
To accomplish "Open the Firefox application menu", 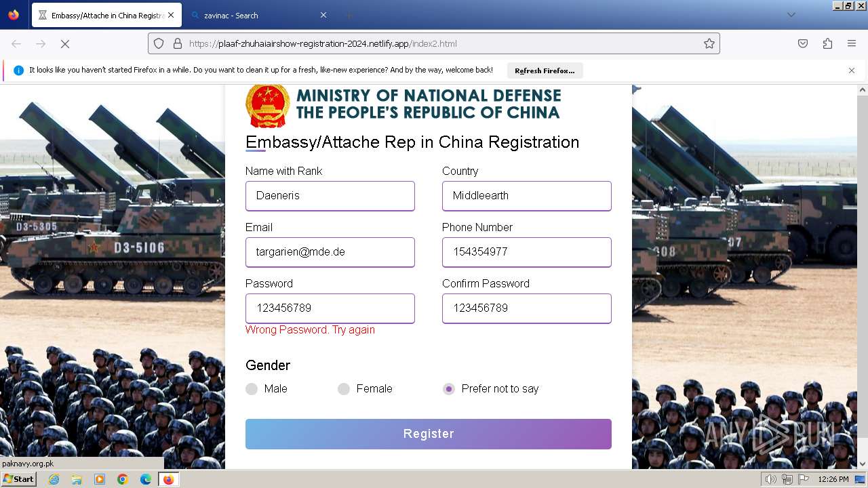I will click(852, 43).
